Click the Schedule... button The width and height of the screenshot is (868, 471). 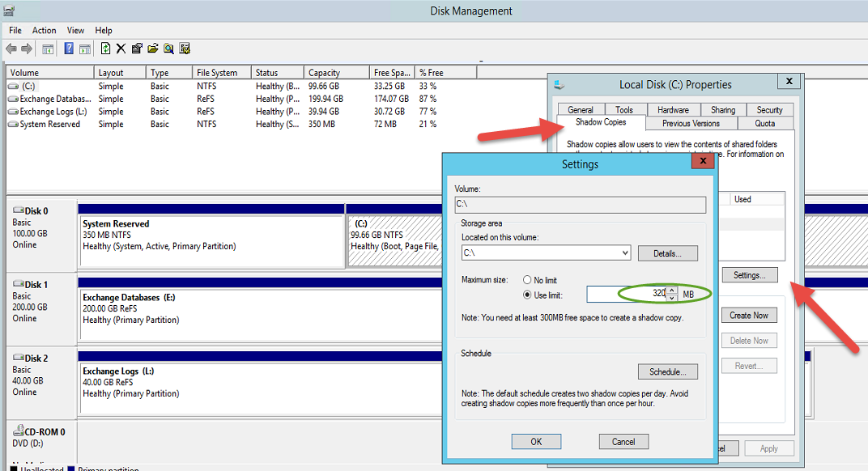tap(668, 372)
